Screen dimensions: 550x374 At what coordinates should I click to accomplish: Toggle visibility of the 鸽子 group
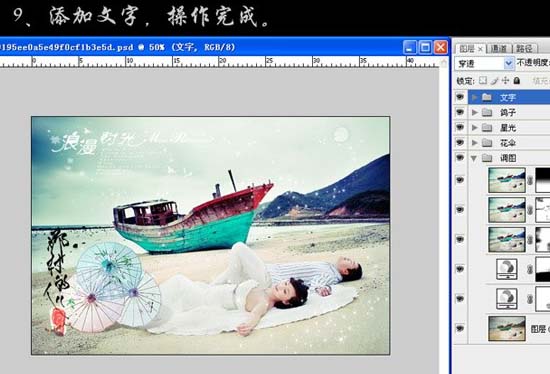[x=460, y=112]
